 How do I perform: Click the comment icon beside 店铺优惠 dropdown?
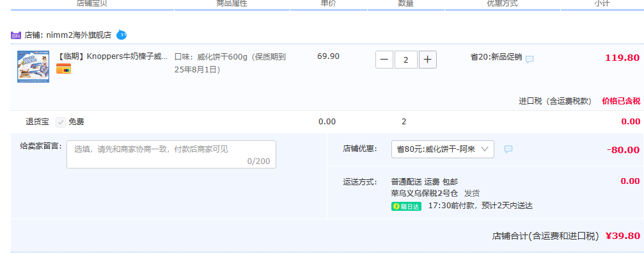[x=508, y=149]
